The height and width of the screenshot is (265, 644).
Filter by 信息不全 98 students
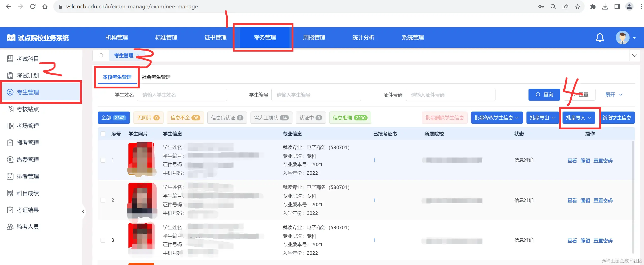[185, 118]
